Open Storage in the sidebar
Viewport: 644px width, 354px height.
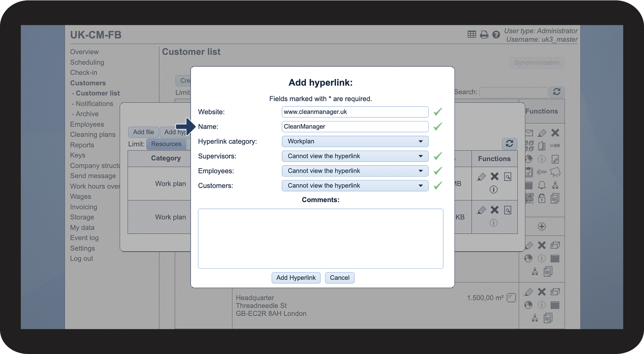click(82, 217)
